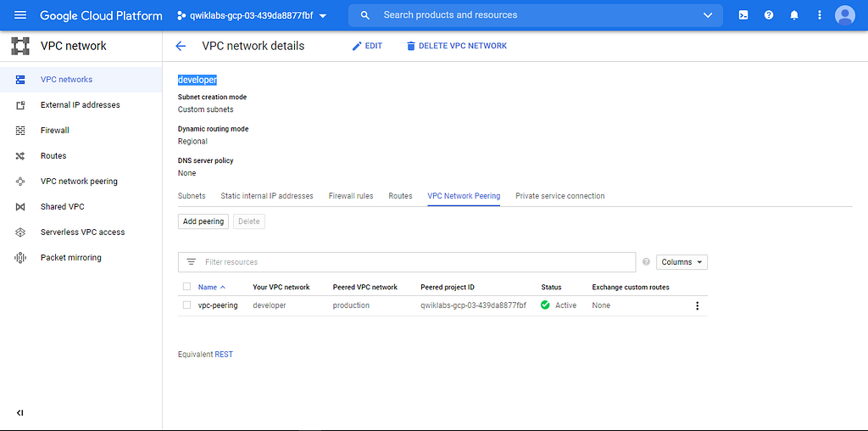Click the project selector hexagon icon
The width and height of the screenshot is (868, 431).
point(181,15)
